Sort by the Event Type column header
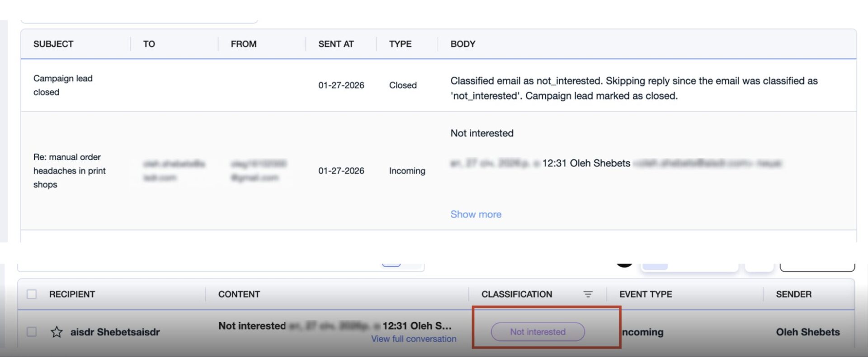 646,294
